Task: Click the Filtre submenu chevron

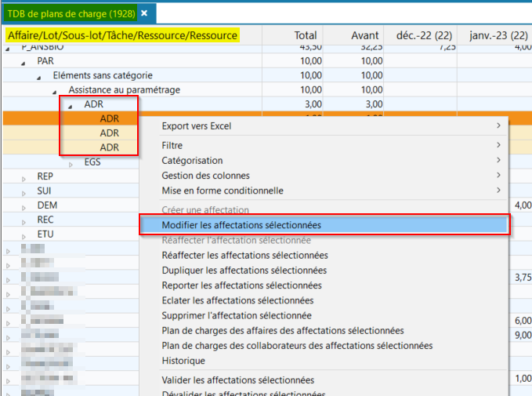Action: pos(498,145)
